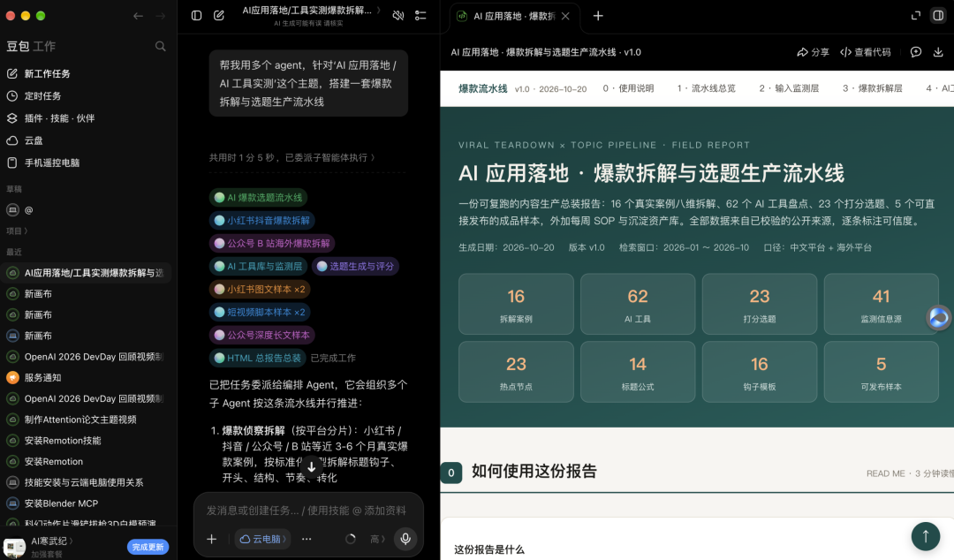This screenshot has width=954, height=560.
Task: Expand the 项目 section
Action: pos(17,231)
